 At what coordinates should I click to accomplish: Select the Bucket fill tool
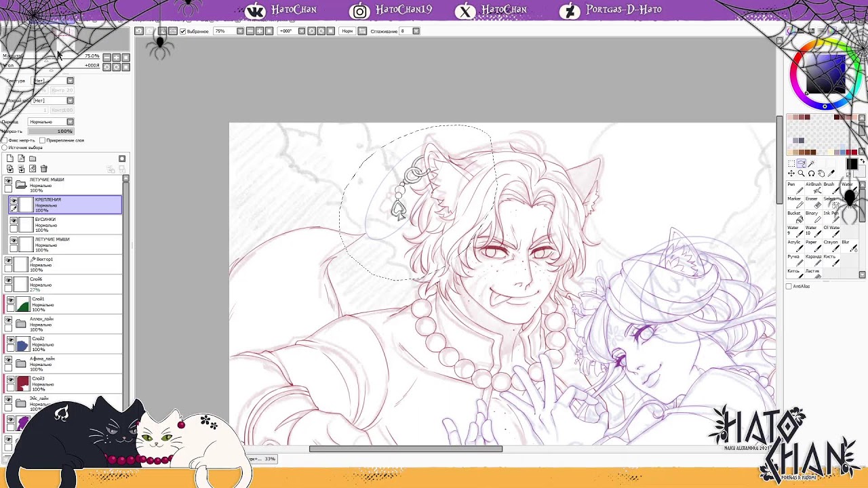tap(794, 217)
